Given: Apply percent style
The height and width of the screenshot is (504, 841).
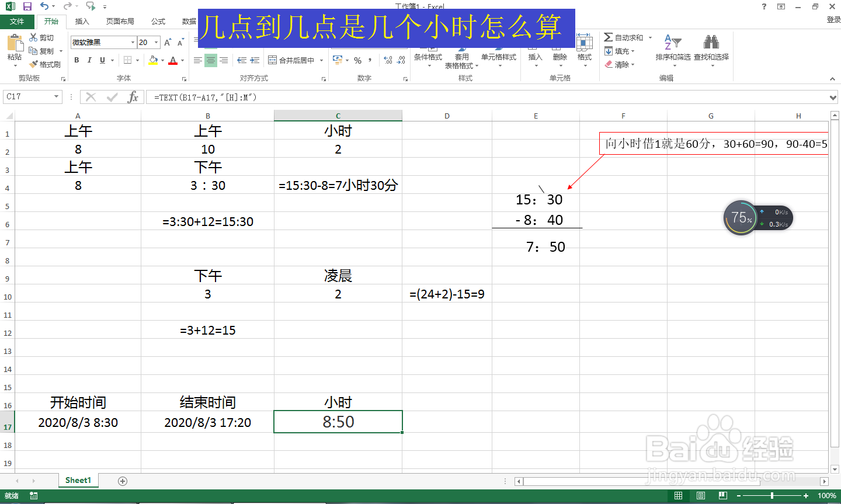Looking at the screenshot, I should [x=357, y=60].
